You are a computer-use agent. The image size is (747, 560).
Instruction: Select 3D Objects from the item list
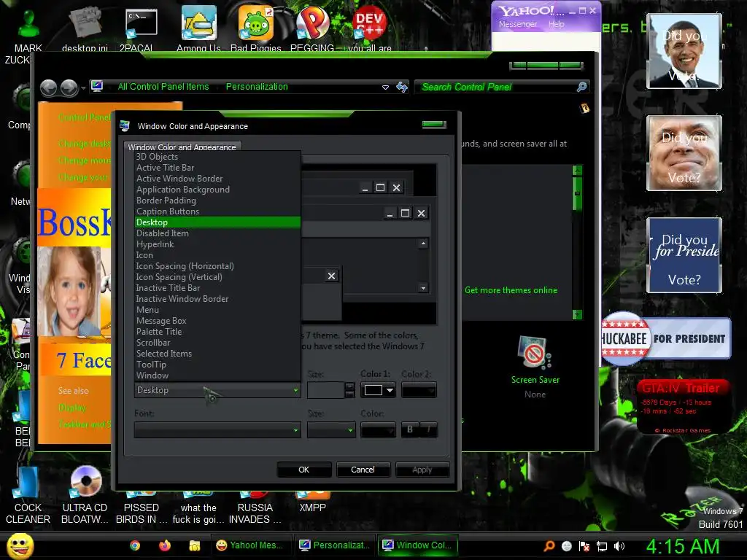(x=217, y=157)
